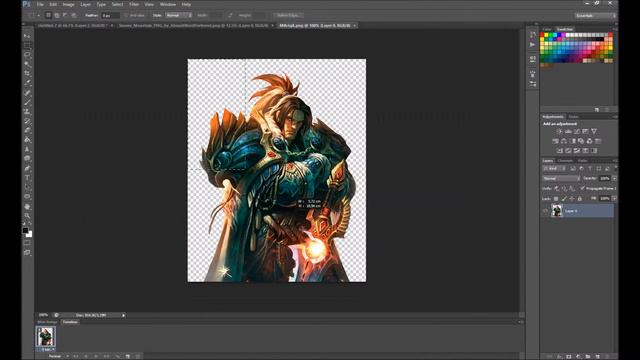Open the Filter menu
The image size is (640, 360).
click(134, 4)
